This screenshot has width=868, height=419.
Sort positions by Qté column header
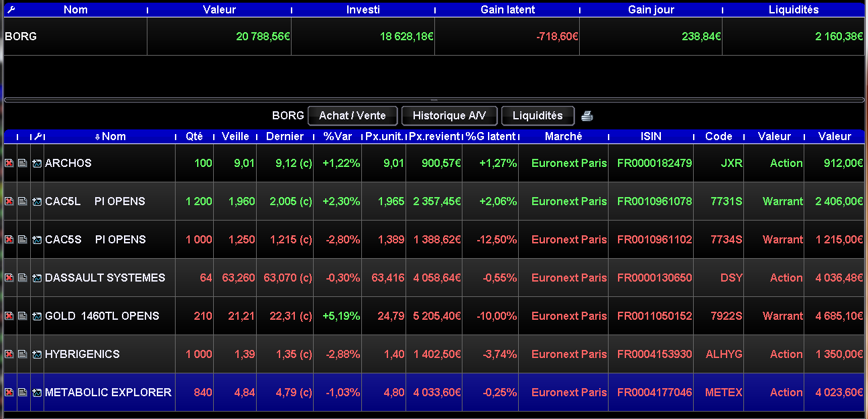point(194,136)
